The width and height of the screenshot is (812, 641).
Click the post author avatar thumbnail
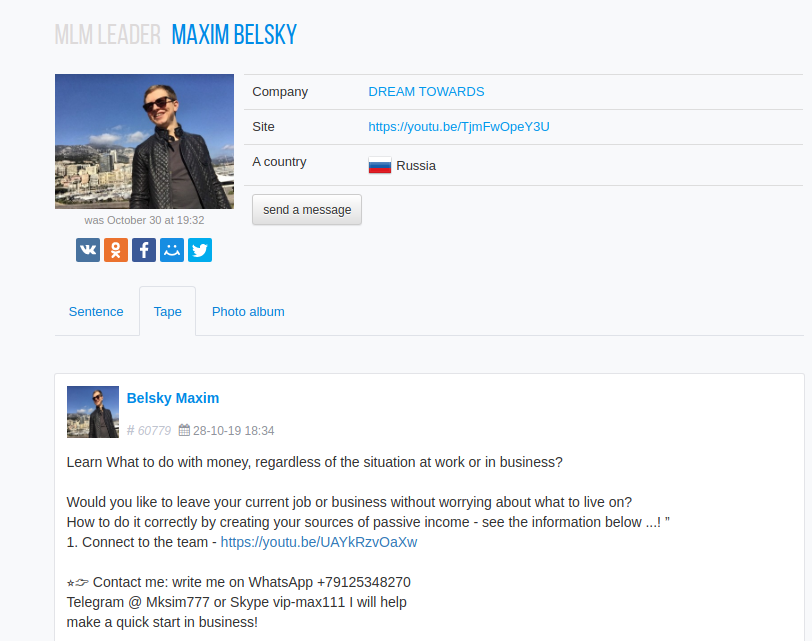click(x=93, y=412)
